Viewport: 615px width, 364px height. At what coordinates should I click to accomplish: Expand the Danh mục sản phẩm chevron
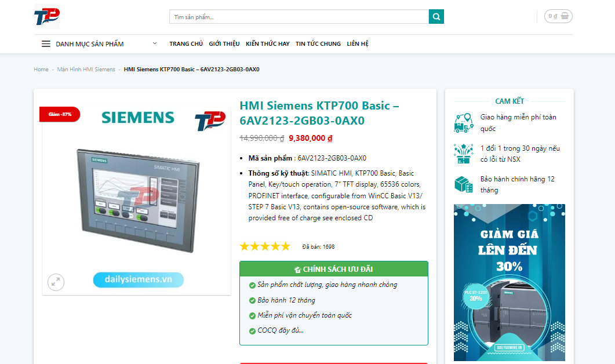point(155,43)
